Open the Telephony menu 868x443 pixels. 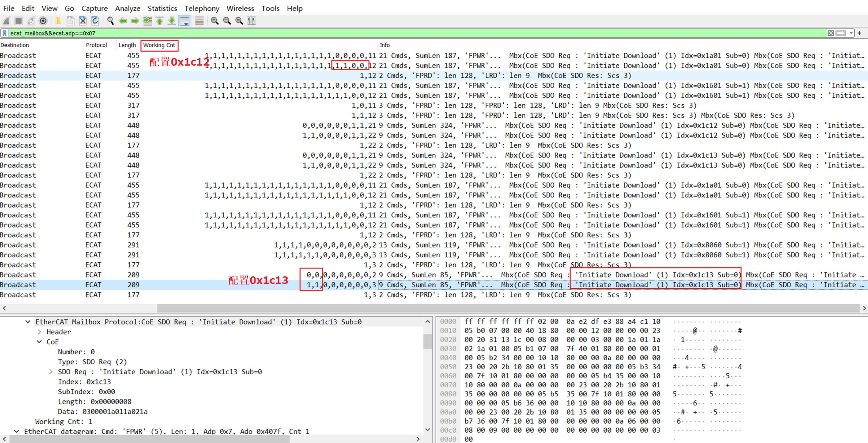point(202,8)
